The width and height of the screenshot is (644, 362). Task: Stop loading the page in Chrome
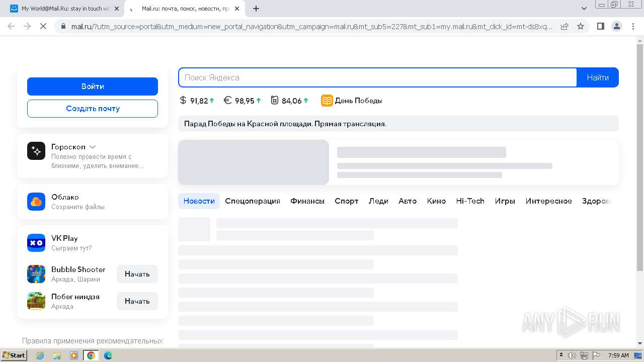coord(43,26)
